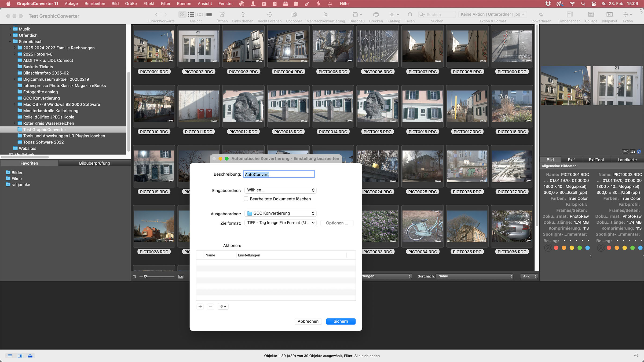Click the Abbrechen button

[x=308, y=321]
